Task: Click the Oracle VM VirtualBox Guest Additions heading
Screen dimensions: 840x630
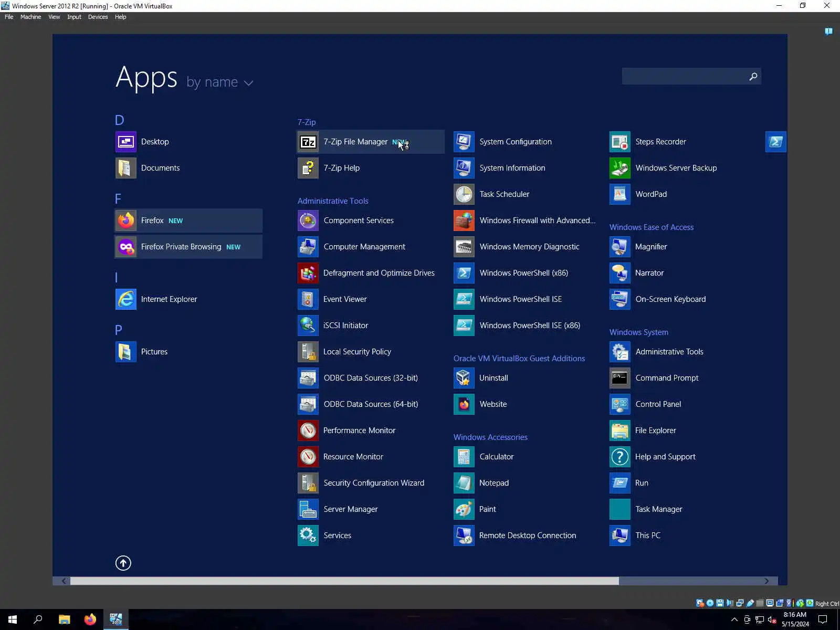Action: (x=519, y=359)
